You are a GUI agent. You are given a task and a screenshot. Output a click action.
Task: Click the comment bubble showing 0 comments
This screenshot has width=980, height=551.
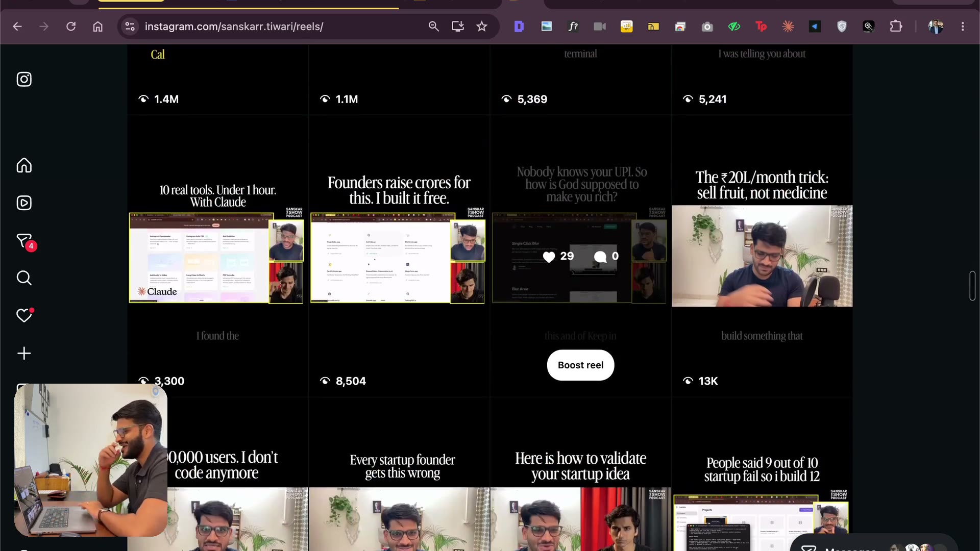tap(600, 257)
